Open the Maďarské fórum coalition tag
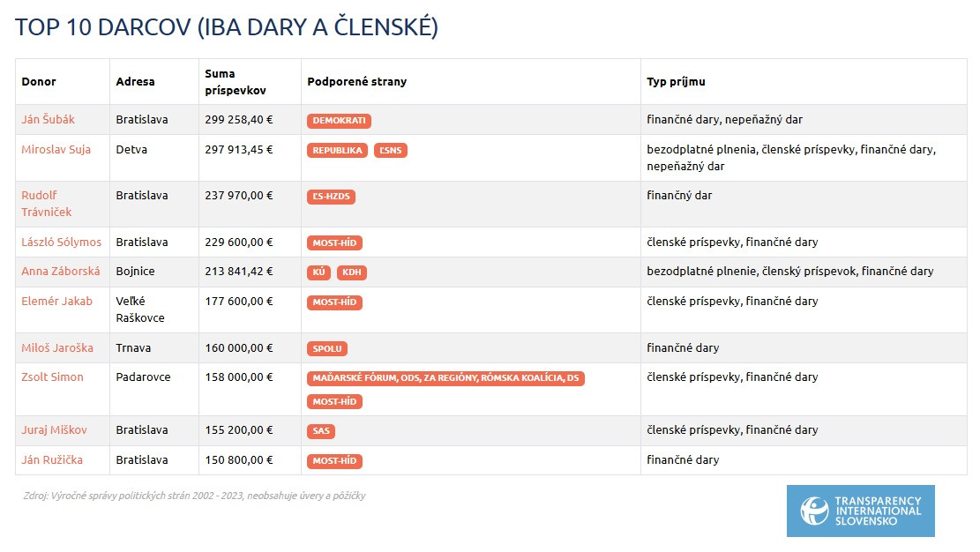 [445, 378]
